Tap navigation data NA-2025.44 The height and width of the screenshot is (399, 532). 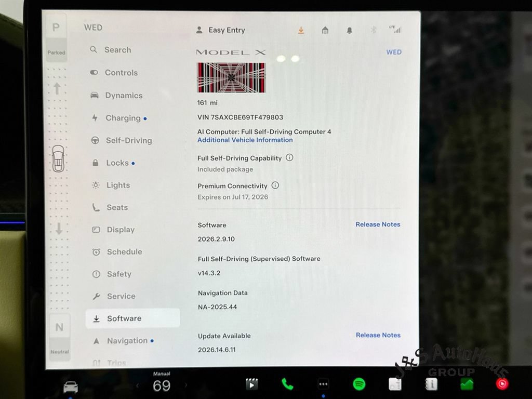218,307
